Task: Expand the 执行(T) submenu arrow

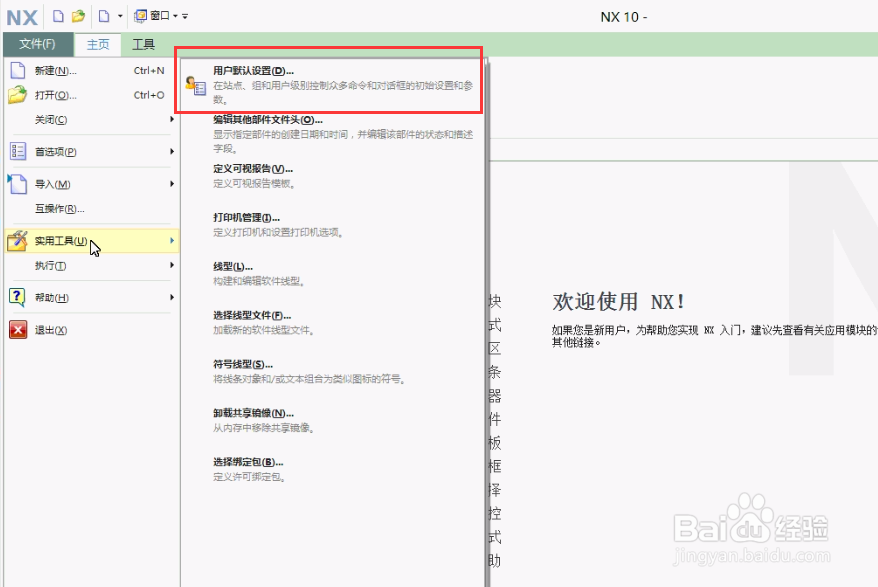Action: click(172, 265)
